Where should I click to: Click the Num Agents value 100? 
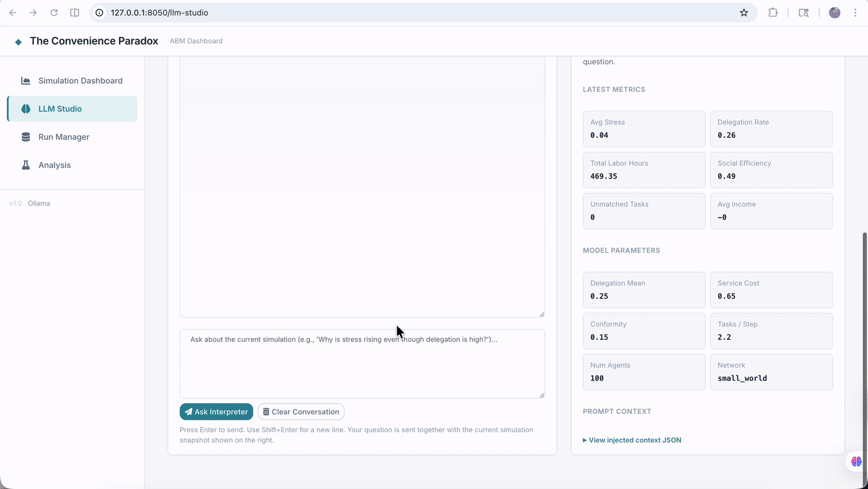(x=597, y=379)
